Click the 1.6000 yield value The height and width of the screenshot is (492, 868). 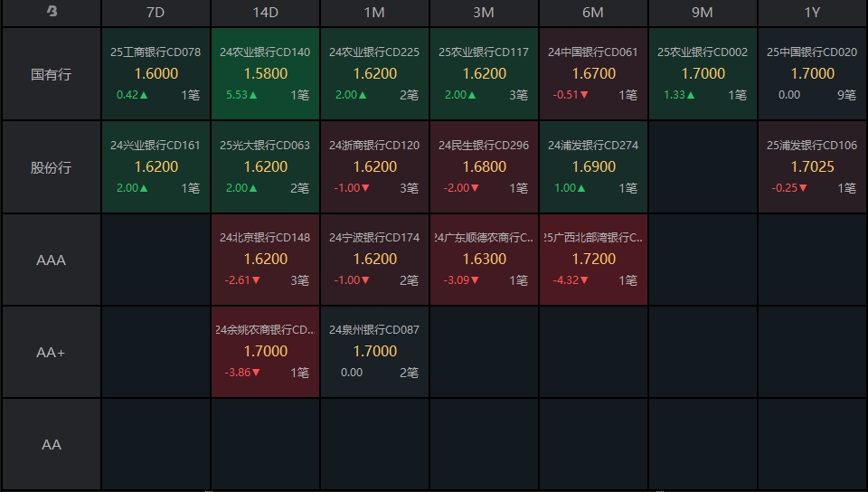coord(156,73)
